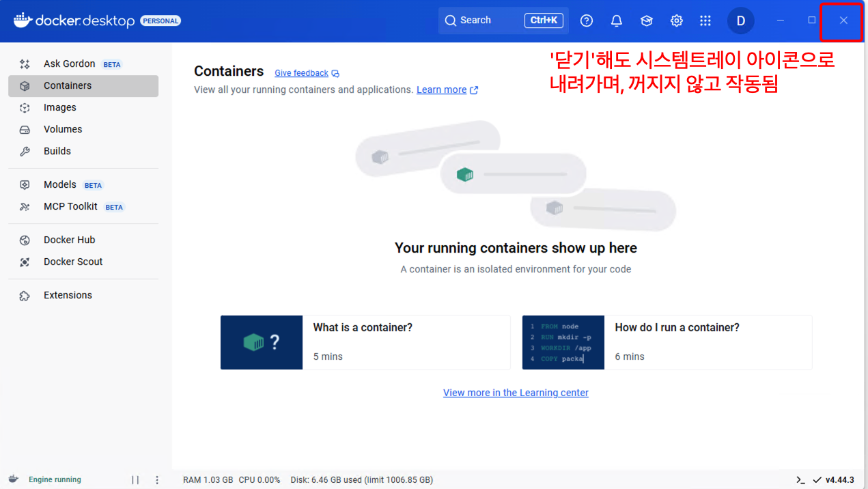Click the Containers page heading

click(229, 71)
